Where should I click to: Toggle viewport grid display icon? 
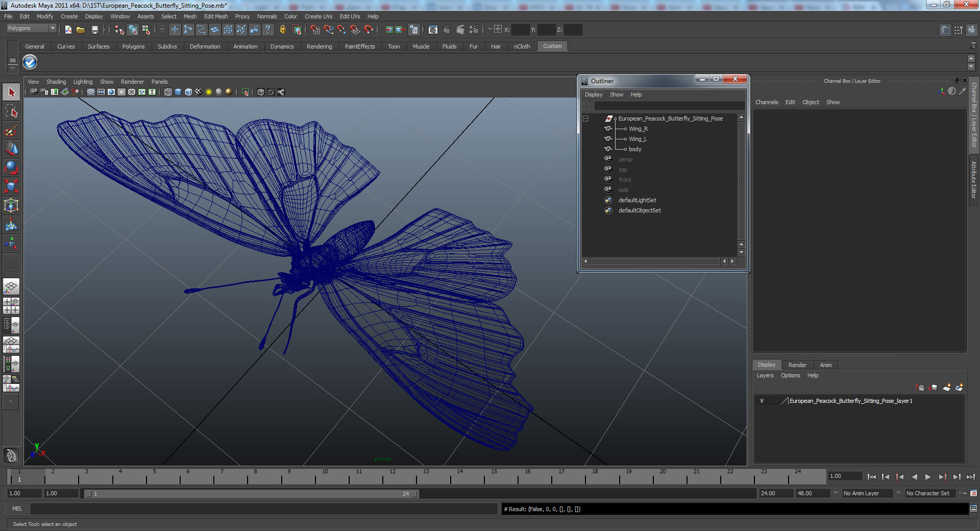point(91,92)
